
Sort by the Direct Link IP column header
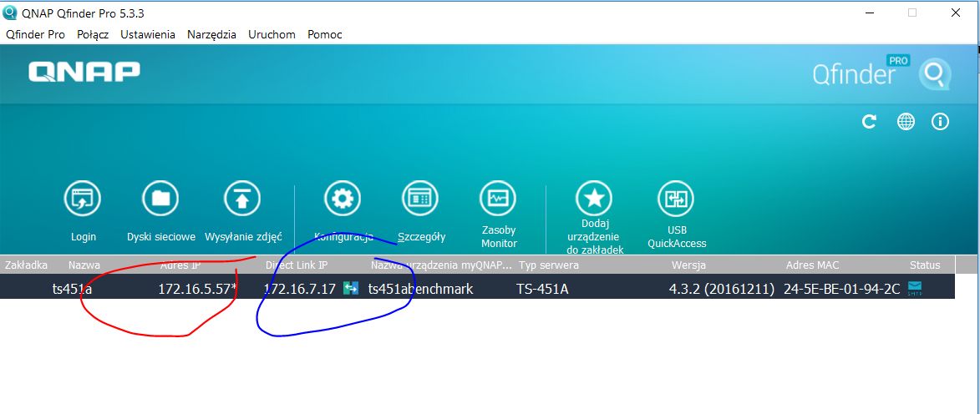coord(297,265)
